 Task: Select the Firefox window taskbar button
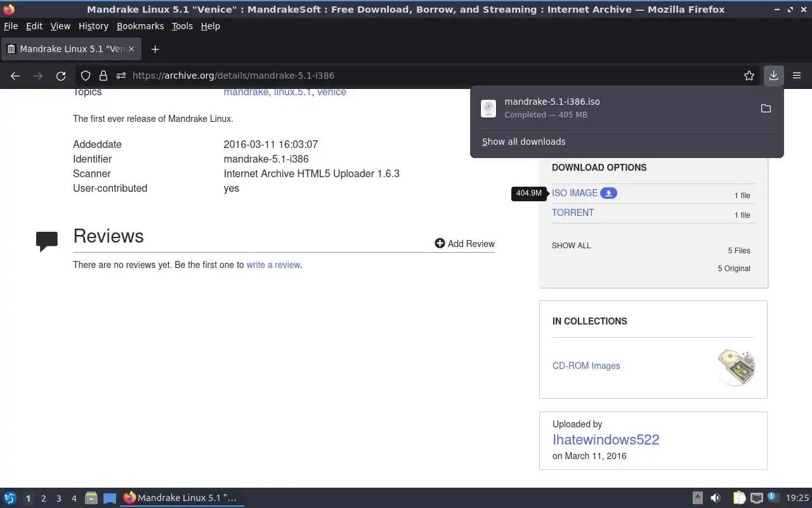point(182,498)
